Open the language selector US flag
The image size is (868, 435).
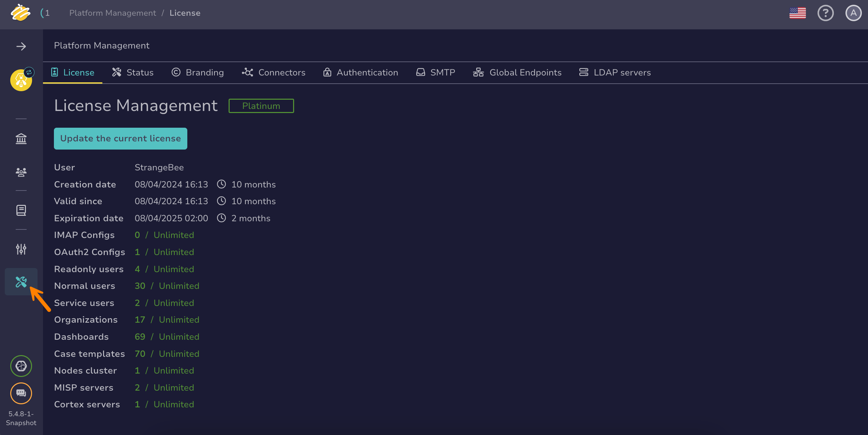coord(798,13)
